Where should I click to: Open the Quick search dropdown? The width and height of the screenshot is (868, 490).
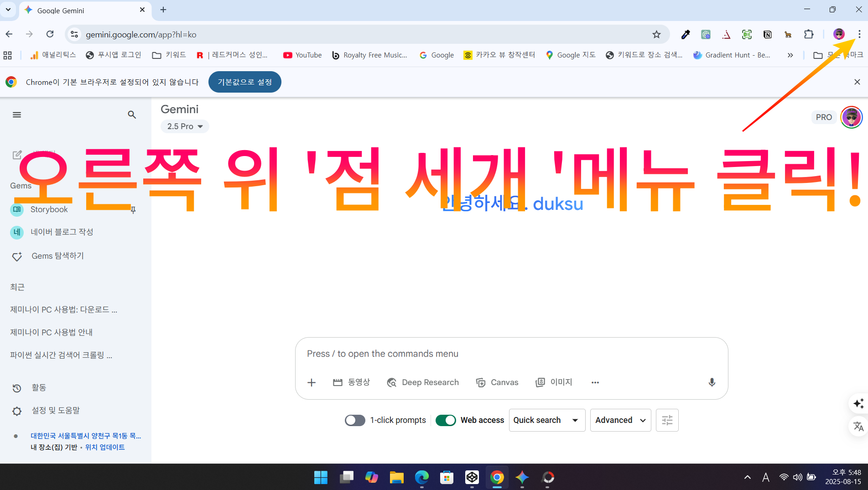(x=547, y=420)
